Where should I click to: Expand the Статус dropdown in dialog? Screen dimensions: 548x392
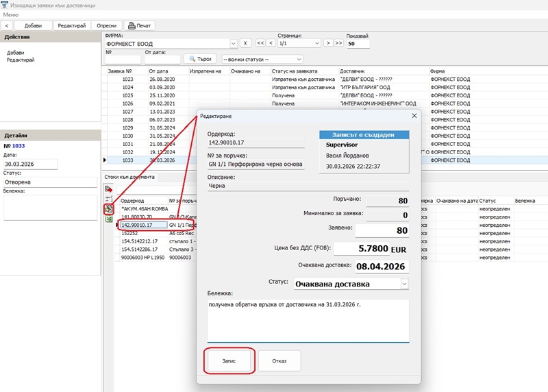click(404, 284)
